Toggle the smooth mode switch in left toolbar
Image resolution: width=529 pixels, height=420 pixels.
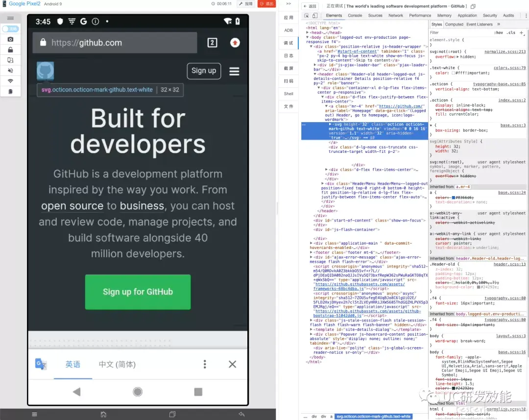(10, 29)
